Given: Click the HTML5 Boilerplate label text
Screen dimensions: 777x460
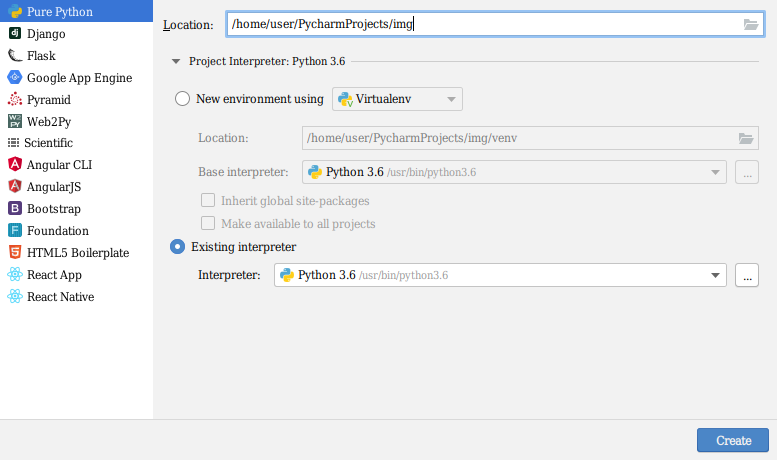Looking at the screenshot, I should pos(78,253).
